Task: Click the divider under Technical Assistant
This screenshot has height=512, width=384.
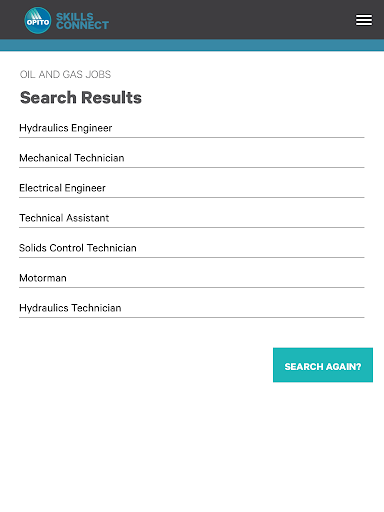Action: 192,227
